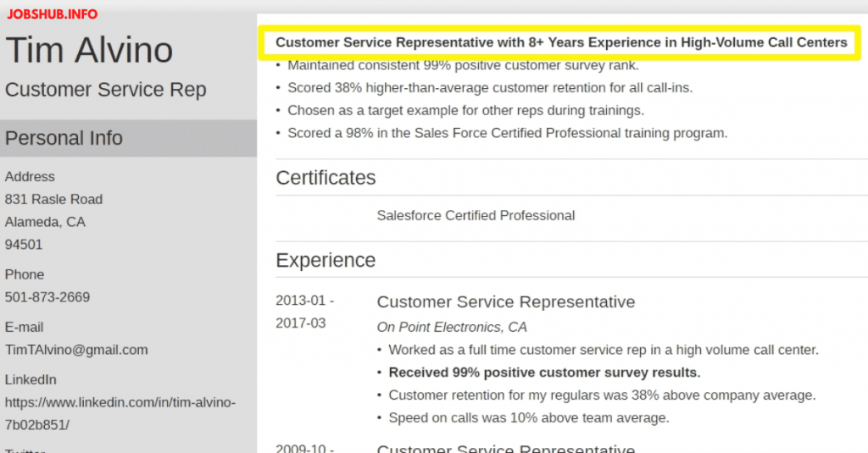Viewport: 868px width, 453px height.
Task: Click the ZIP code 94501
Action: coord(24,245)
